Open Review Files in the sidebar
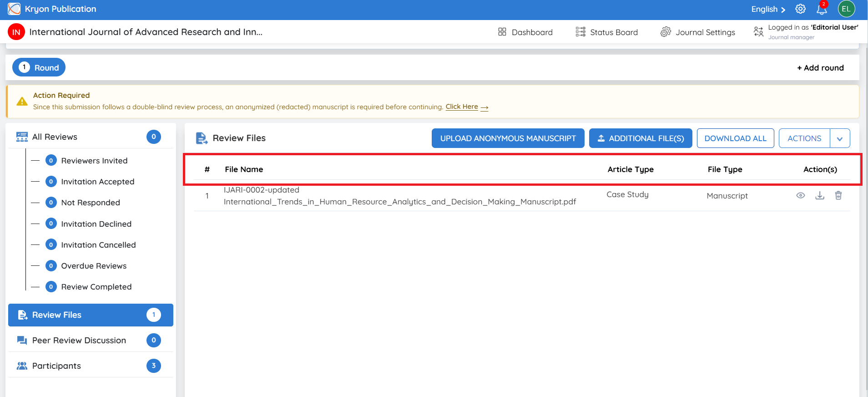 click(x=91, y=315)
